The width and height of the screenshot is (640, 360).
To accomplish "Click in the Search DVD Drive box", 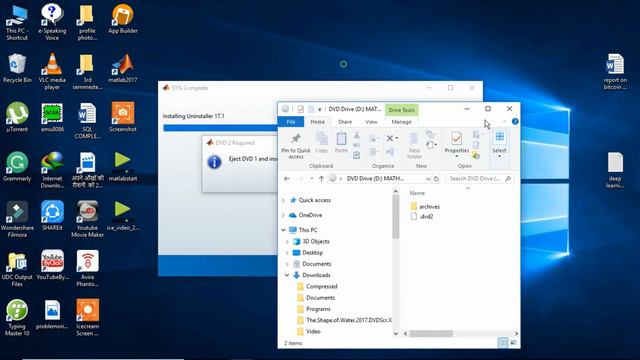I will point(480,179).
